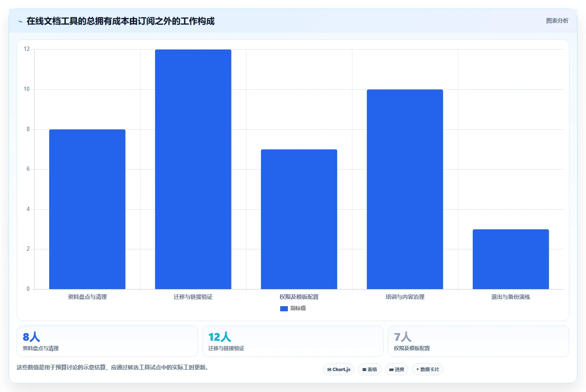Select the 培训与内容治理 bar in the chart
The width and height of the screenshot is (586, 392).
pyautogui.click(x=405, y=189)
